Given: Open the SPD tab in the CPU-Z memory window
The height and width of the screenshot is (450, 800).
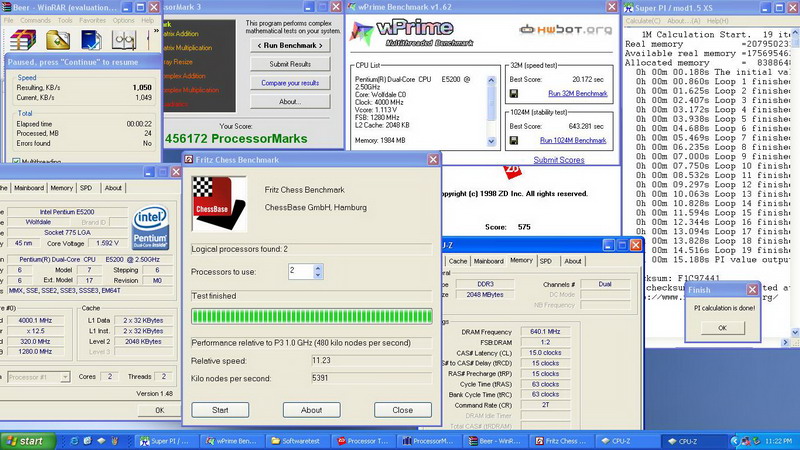Looking at the screenshot, I should coord(546,261).
